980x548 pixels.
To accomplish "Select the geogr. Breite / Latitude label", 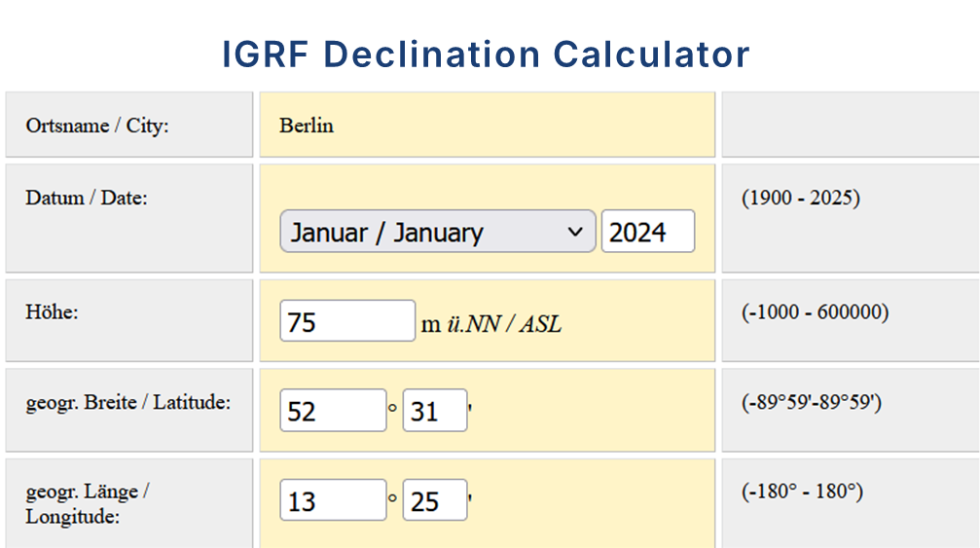I will coord(128,402).
